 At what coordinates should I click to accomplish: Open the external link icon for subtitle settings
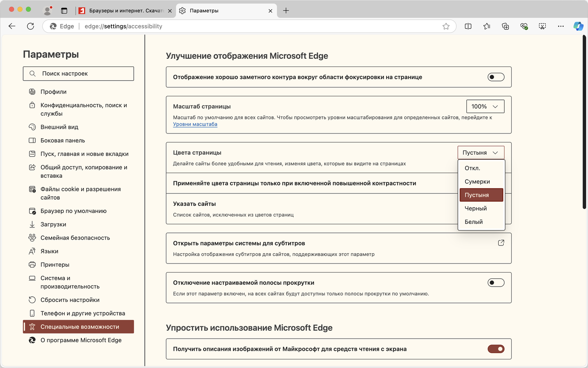501,243
